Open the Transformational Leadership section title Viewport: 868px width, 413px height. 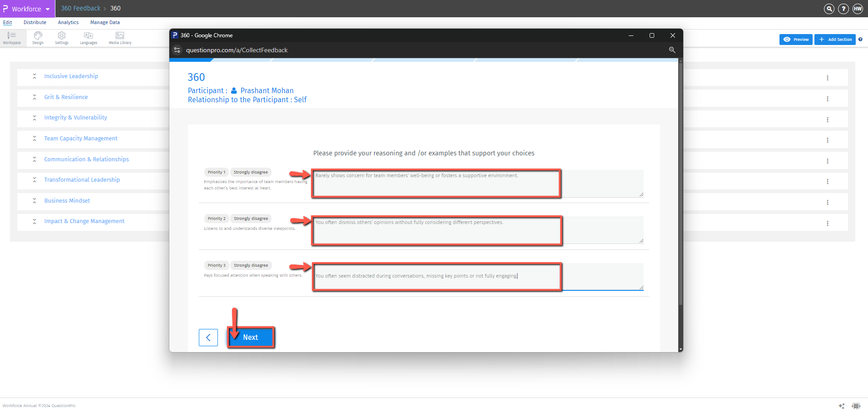click(x=82, y=180)
